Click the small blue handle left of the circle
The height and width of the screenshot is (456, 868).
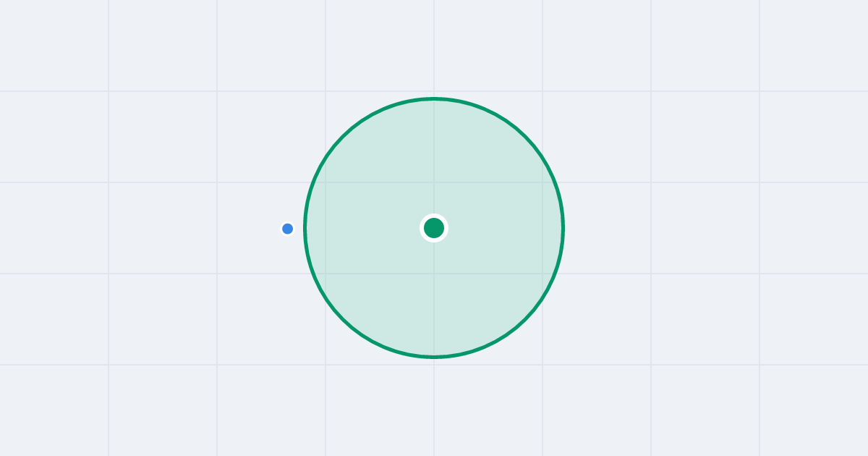pyautogui.click(x=288, y=229)
